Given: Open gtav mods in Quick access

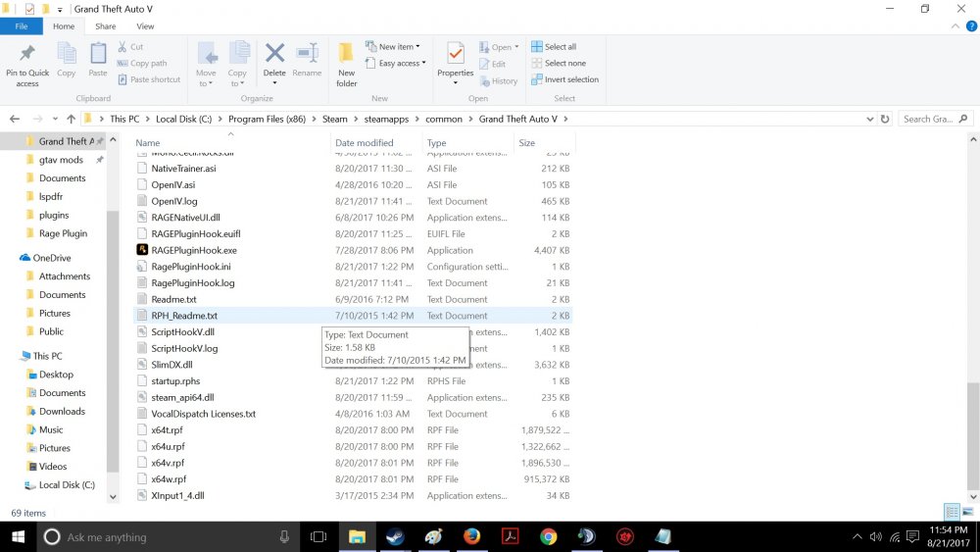Looking at the screenshot, I should click(61, 160).
